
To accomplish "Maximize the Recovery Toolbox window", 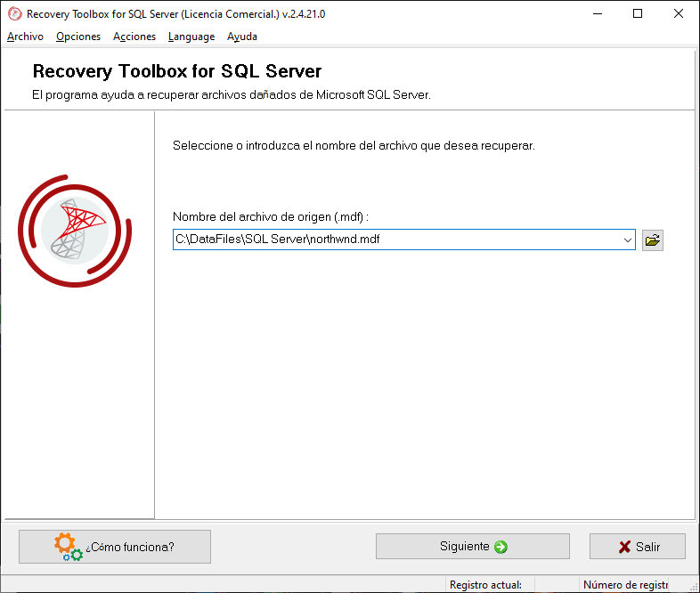I will click(x=638, y=14).
